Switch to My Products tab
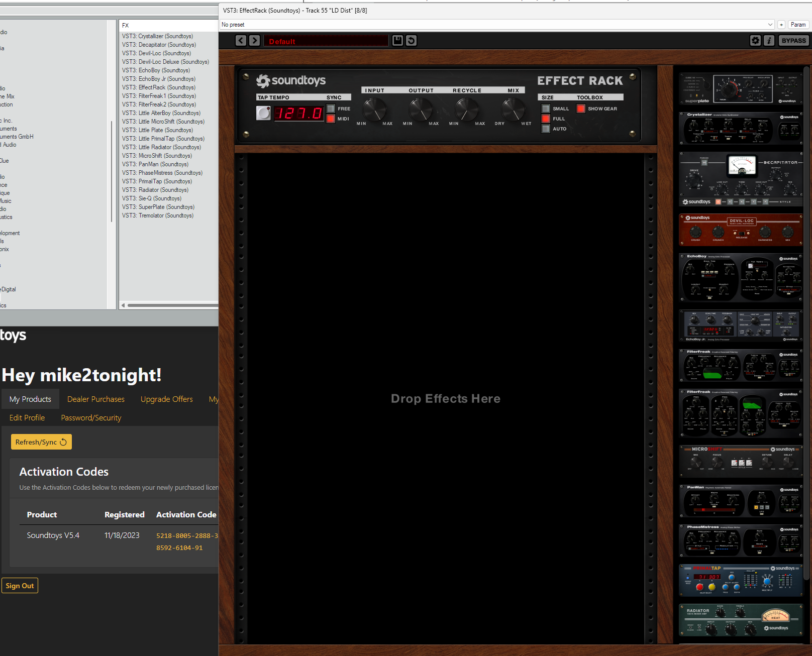812x656 pixels. [x=30, y=399]
